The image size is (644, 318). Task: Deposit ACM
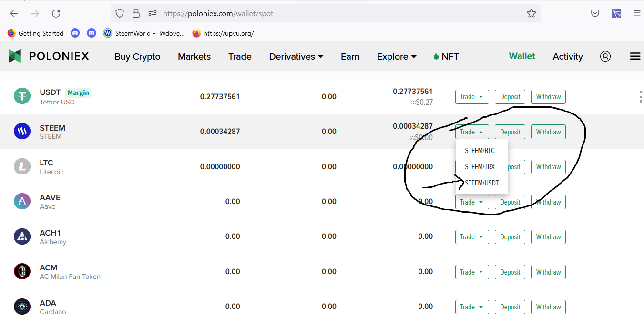(510, 272)
